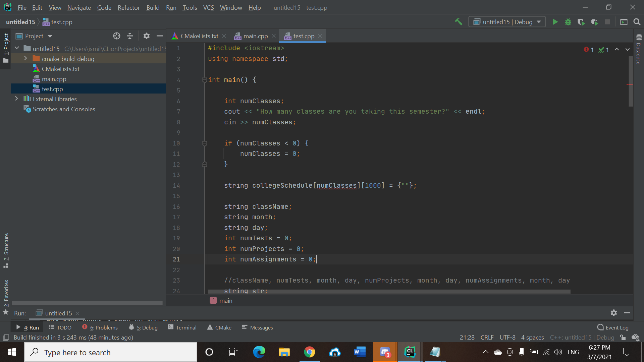Click the Search Everywhere magnifier icon

[x=637, y=22]
